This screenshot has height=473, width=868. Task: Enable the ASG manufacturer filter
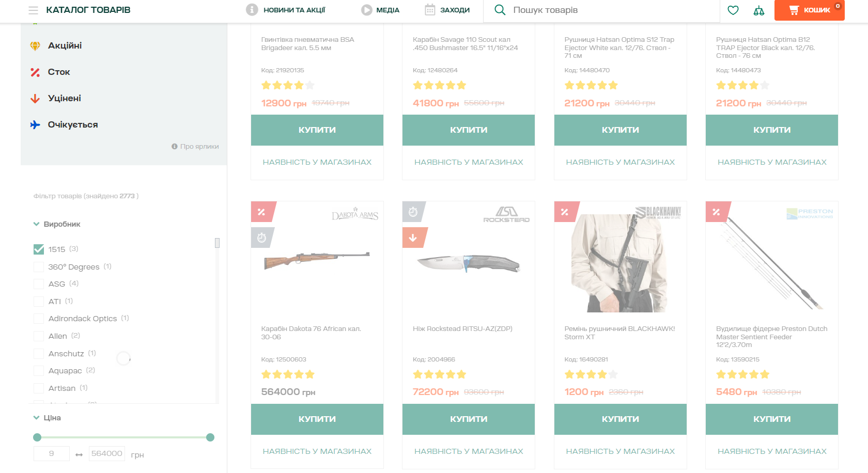pyautogui.click(x=39, y=284)
